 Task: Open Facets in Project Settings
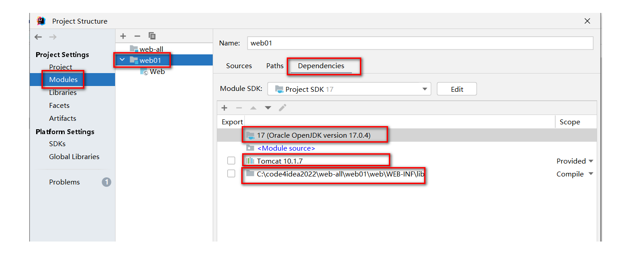[59, 105]
